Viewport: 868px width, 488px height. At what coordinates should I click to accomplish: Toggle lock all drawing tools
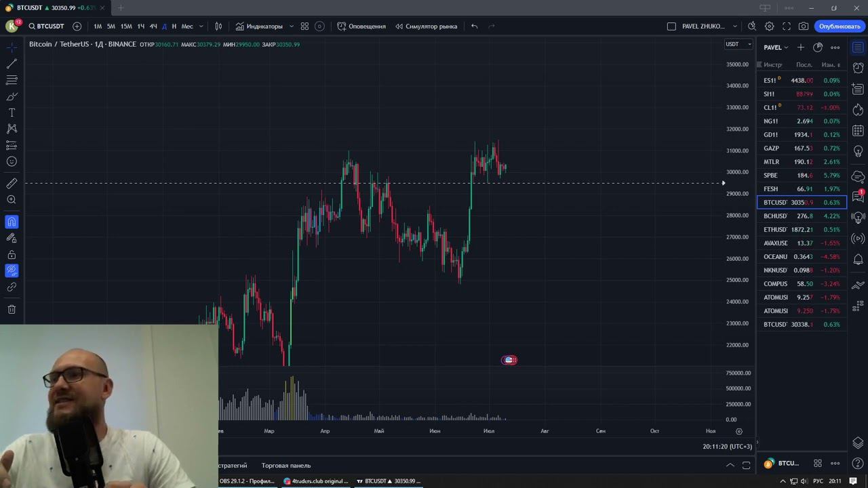pyautogui.click(x=12, y=255)
